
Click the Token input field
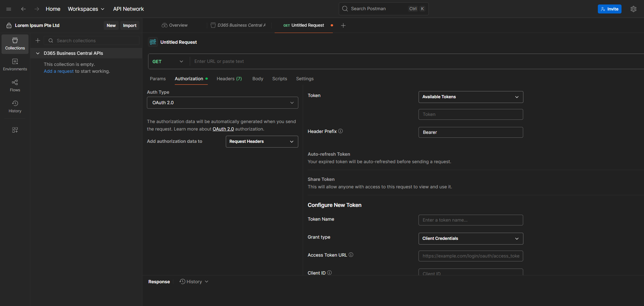pyautogui.click(x=471, y=114)
